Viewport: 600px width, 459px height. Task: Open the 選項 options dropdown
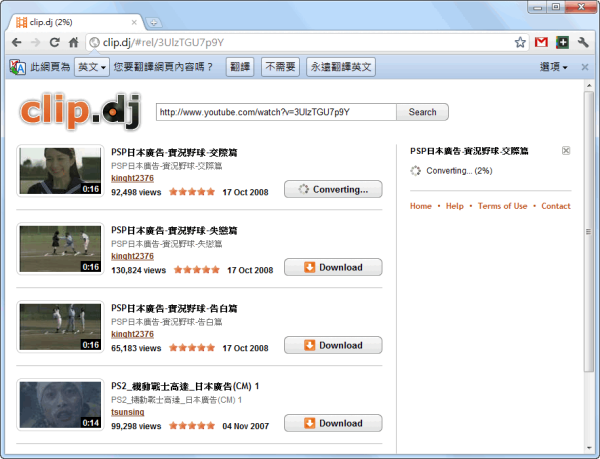553,67
